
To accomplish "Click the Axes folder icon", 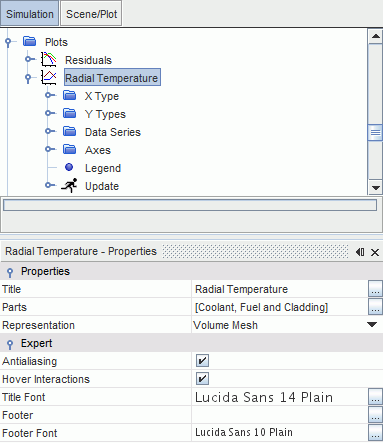I will click(x=70, y=149).
